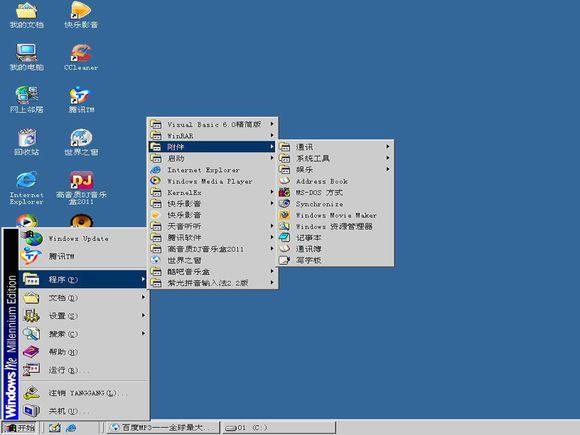This screenshot has width=580, height=435.
Task: Select 回收站 recycle bin icon
Action: pyautogui.click(x=27, y=142)
